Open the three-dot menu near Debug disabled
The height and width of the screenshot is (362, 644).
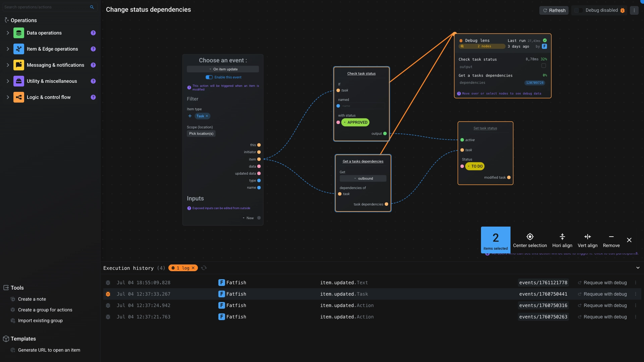click(634, 10)
